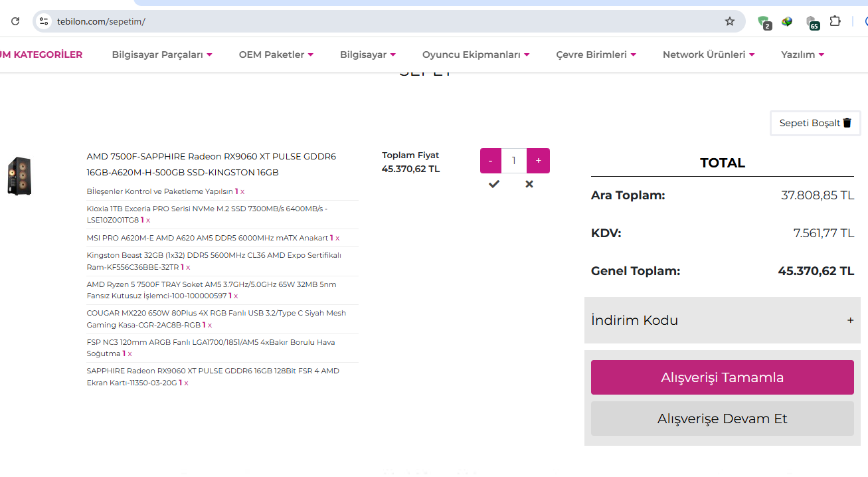Click the Alışverişi Tamamla button
Image resolution: width=868 pixels, height=477 pixels.
click(x=722, y=377)
